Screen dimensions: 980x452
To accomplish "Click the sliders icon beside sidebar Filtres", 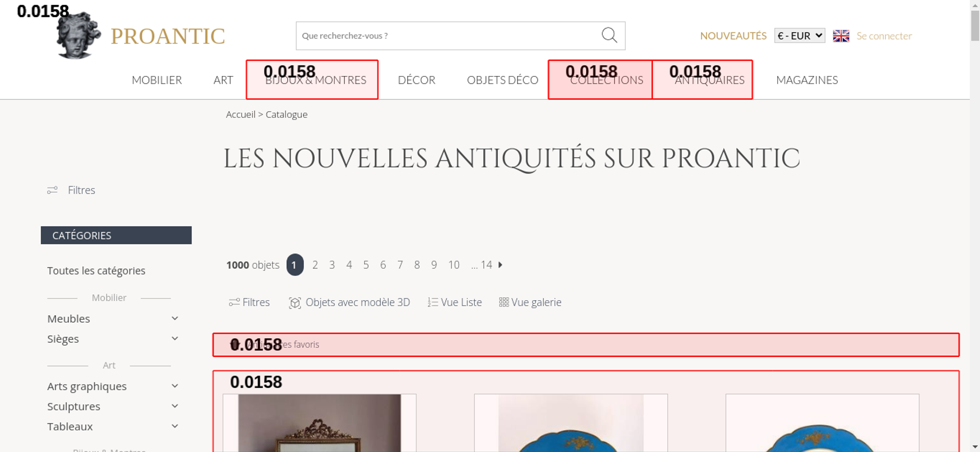I will pyautogui.click(x=52, y=190).
